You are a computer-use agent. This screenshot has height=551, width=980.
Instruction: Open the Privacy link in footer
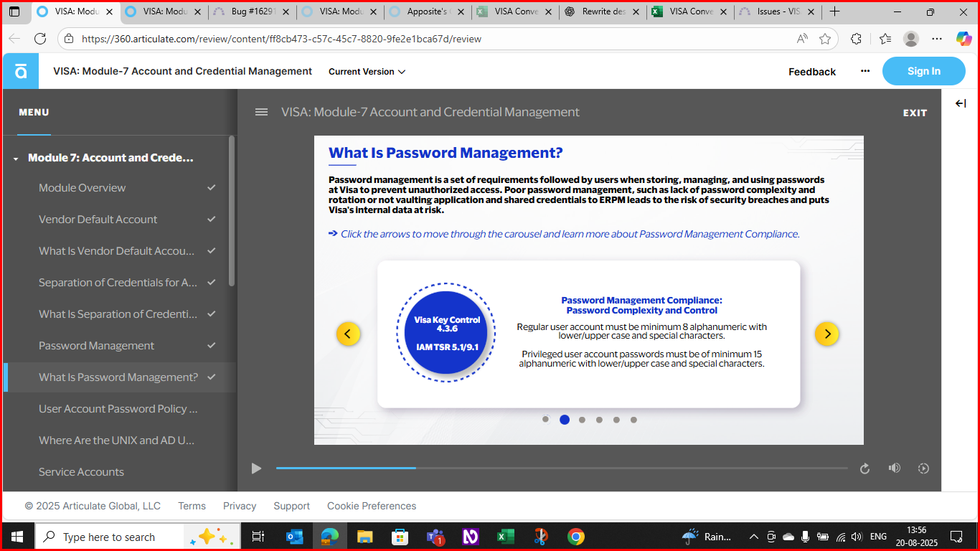240,506
